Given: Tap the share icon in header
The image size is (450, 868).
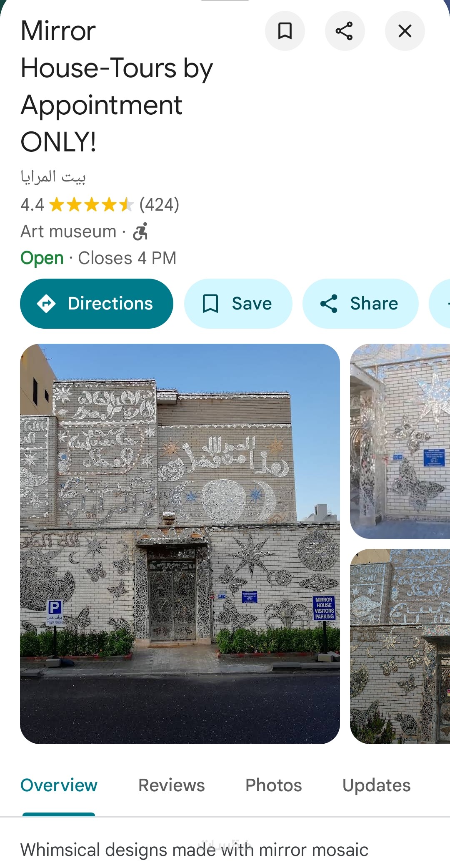Looking at the screenshot, I should point(345,31).
